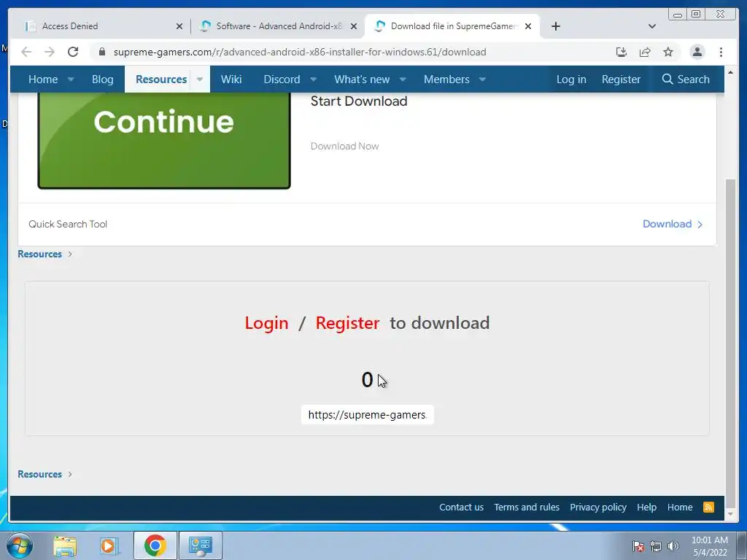Open the Action Center flag tray icon
The image size is (747, 560).
pos(638,546)
